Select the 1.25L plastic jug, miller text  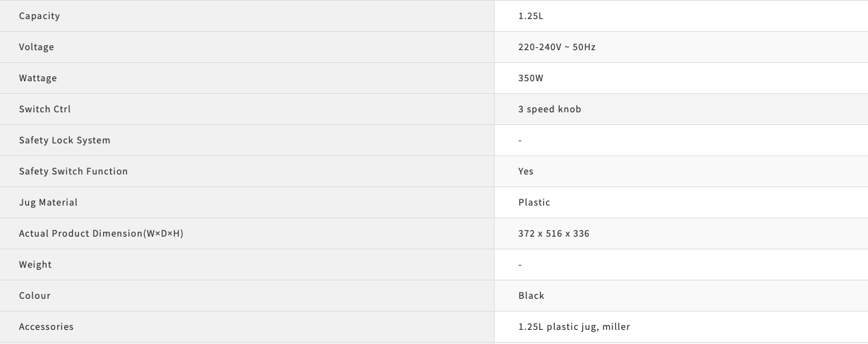(574, 327)
